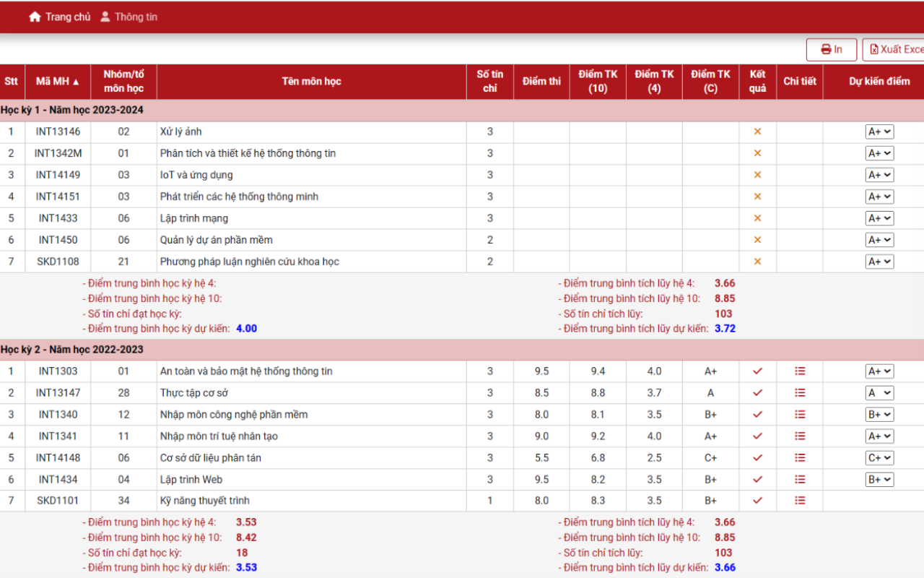This screenshot has width=924, height=578.
Task: Open detail icon for Lập trình Web row
Action: (800, 480)
